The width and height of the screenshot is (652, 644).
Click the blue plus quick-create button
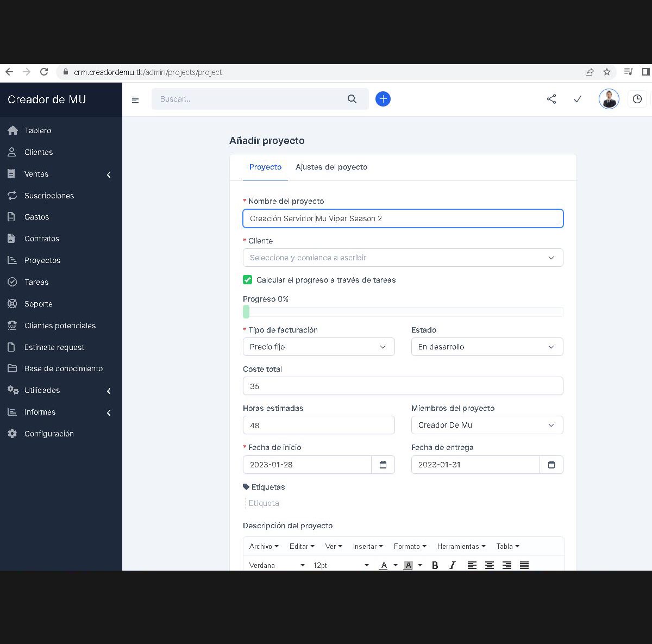(x=383, y=99)
